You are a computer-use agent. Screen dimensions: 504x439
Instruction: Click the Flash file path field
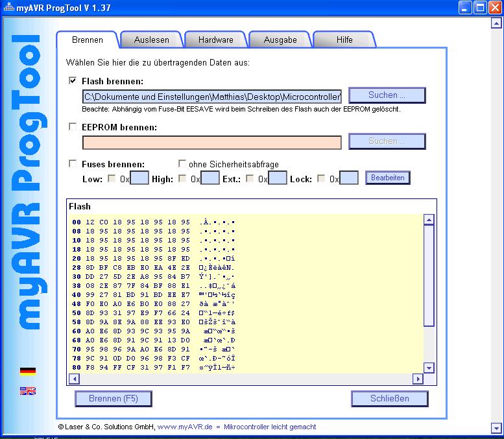tap(212, 97)
